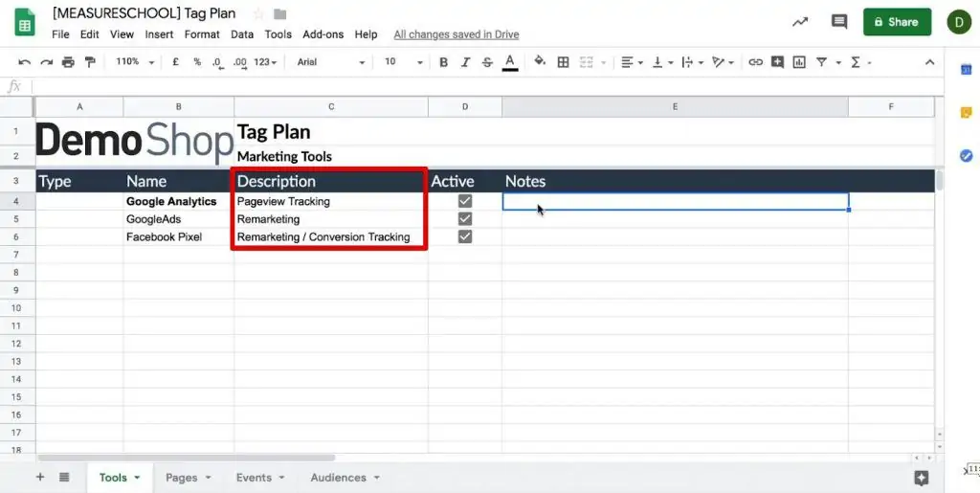Open the activity trend icon
Screen dimensions: 980x493
[799, 22]
